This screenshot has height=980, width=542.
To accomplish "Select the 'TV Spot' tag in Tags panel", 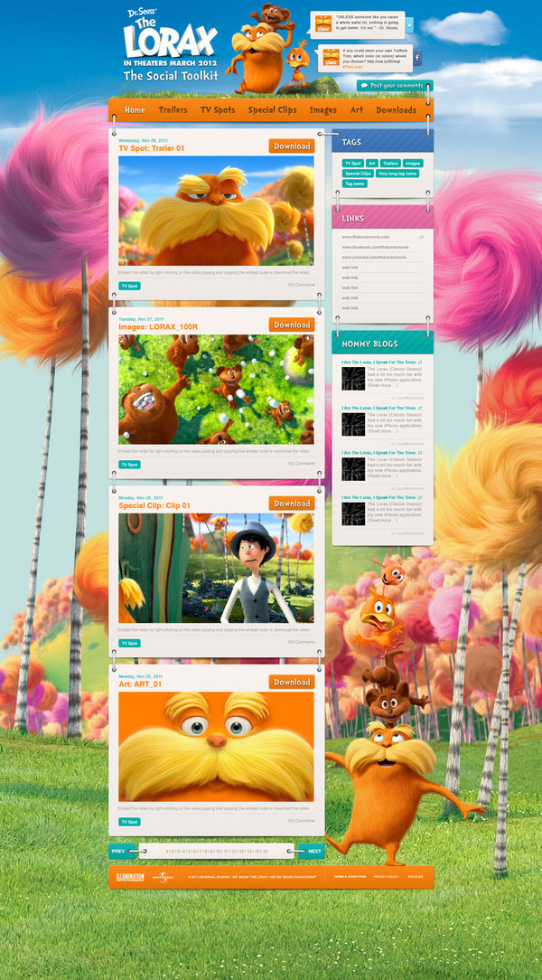I will pyautogui.click(x=353, y=163).
